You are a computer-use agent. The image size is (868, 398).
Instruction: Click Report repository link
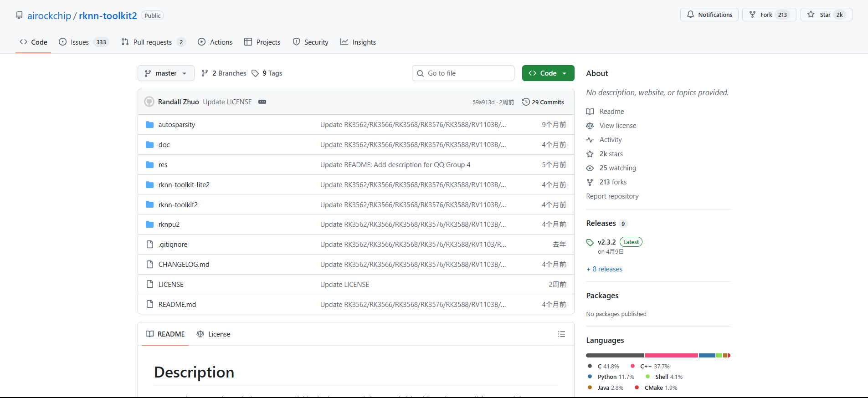click(612, 196)
